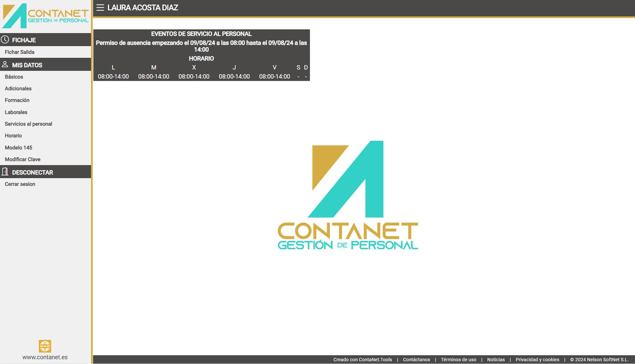The image size is (635, 364).
Task: Open Creado con ContaNet.Tools link
Action: (x=362, y=360)
